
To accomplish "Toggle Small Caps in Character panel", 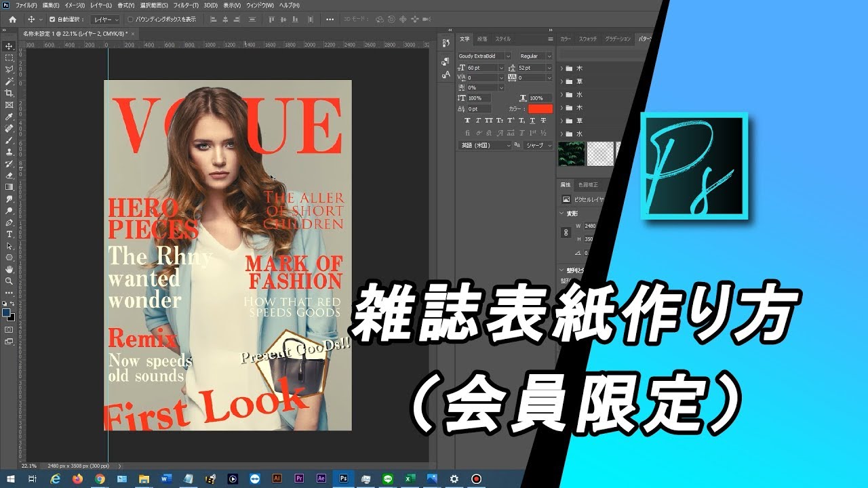I will click(x=500, y=121).
